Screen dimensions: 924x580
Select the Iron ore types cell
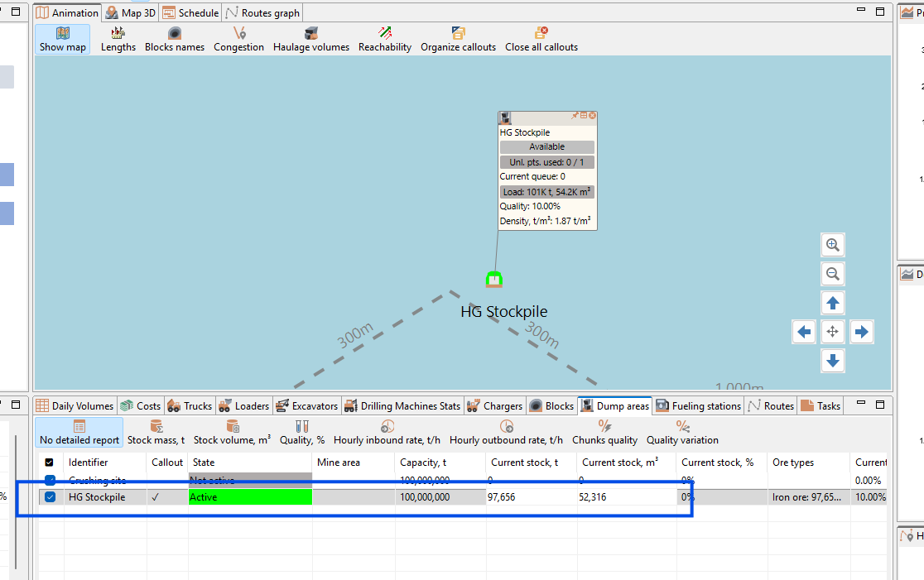coord(806,497)
